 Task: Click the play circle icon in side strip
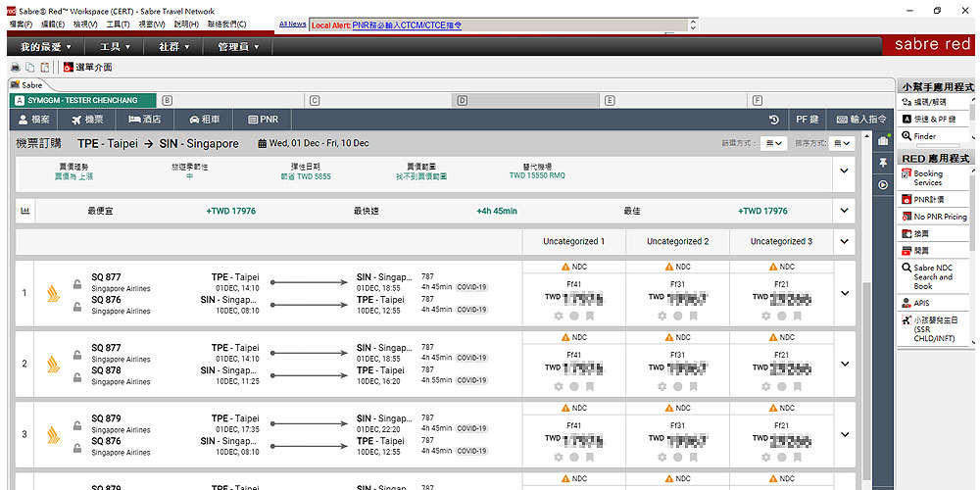883,184
